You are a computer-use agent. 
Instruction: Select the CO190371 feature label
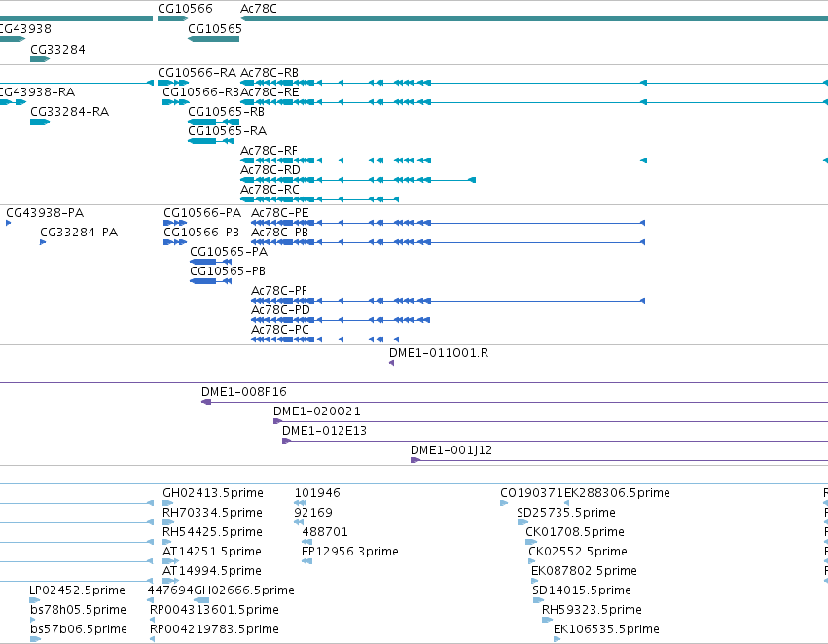(532, 493)
